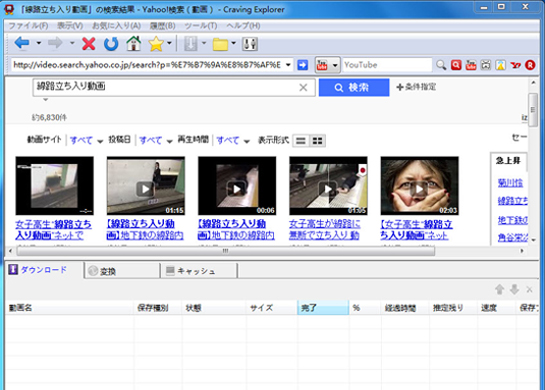Open search engine selector dropdown
Image resolution: width=545 pixels, height=390 pixels.
(x=335, y=65)
